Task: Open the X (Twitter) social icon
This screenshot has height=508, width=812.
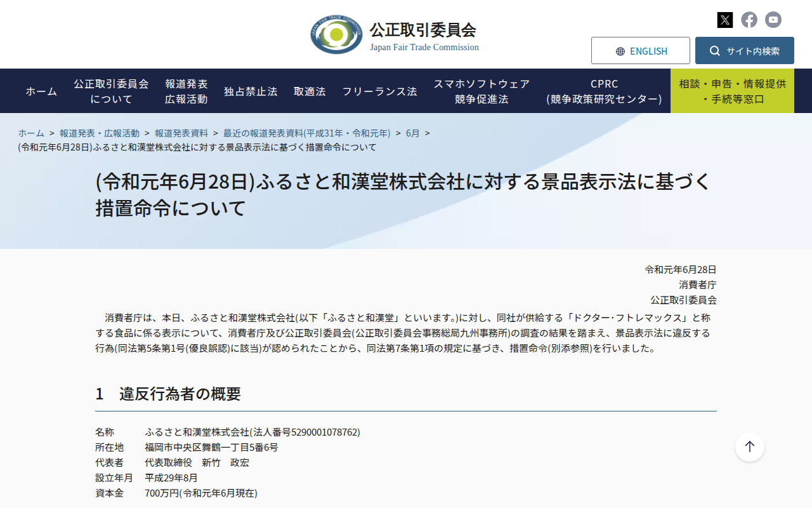Action: (725, 20)
